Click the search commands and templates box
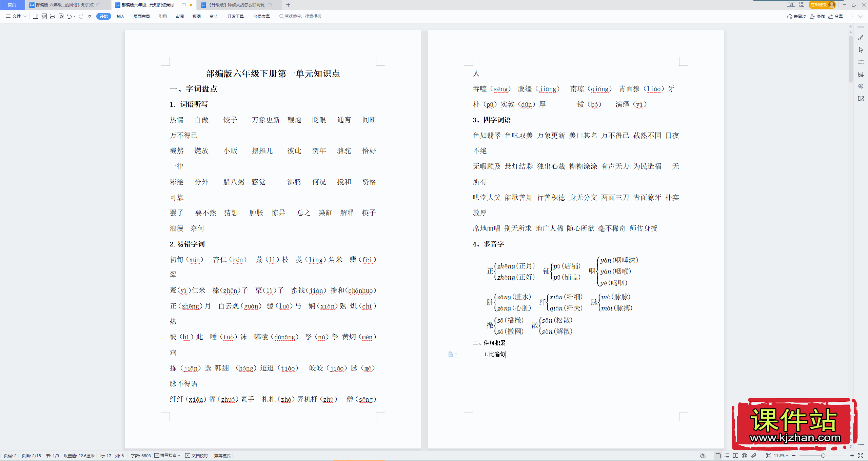 (x=300, y=16)
